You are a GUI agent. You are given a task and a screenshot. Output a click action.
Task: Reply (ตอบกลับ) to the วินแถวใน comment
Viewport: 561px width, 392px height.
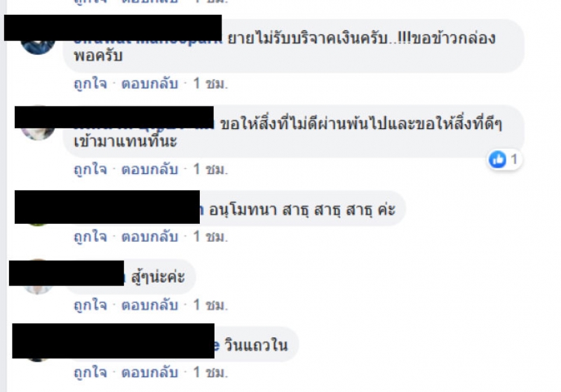click(149, 372)
